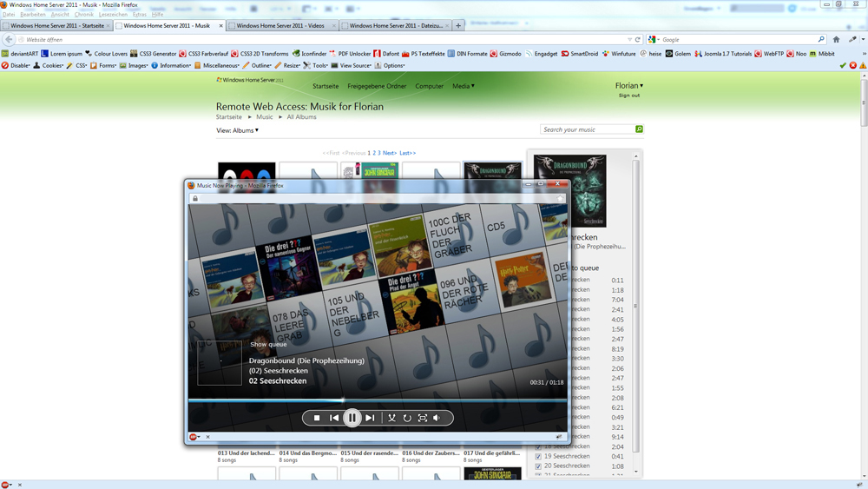Open Web Developer Tools menu
Image resolution: width=868 pixels, height=489 pixels.
(316, 65)
